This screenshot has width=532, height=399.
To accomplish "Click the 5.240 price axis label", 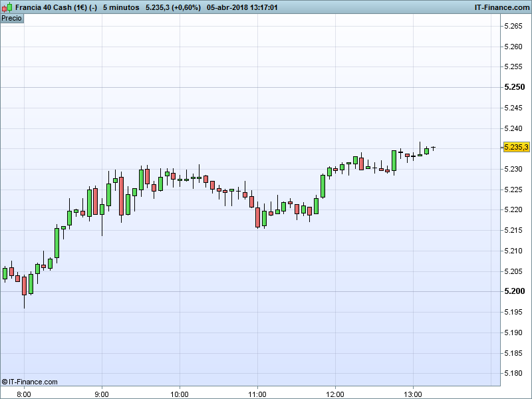I will (513, 128).
